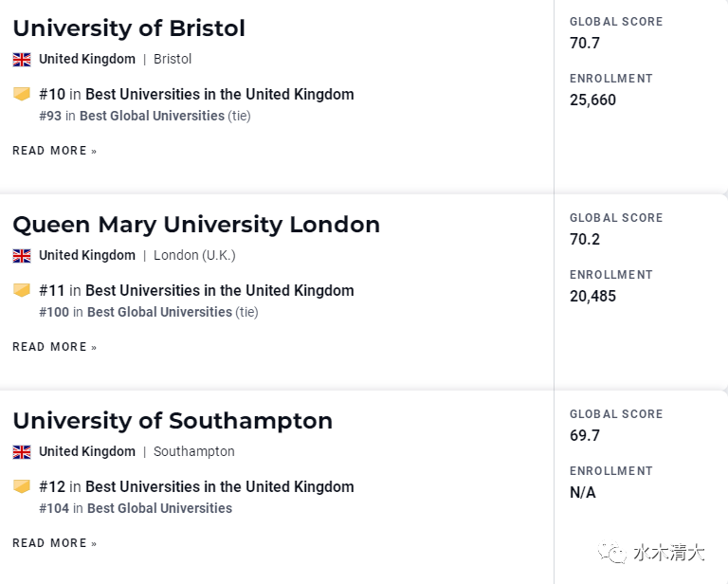The height and width of the screenshot is (584, 728).
Task: Click the yellow ranking badge beside #12
Action: (22, 486)
